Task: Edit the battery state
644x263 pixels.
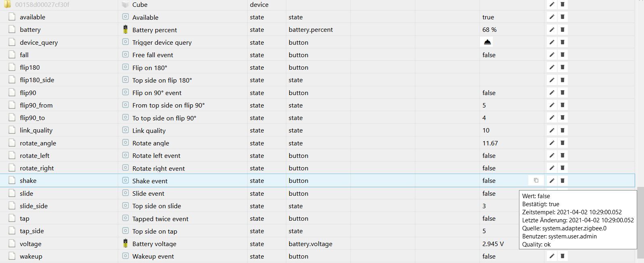Action: click(x=552, y=29)
